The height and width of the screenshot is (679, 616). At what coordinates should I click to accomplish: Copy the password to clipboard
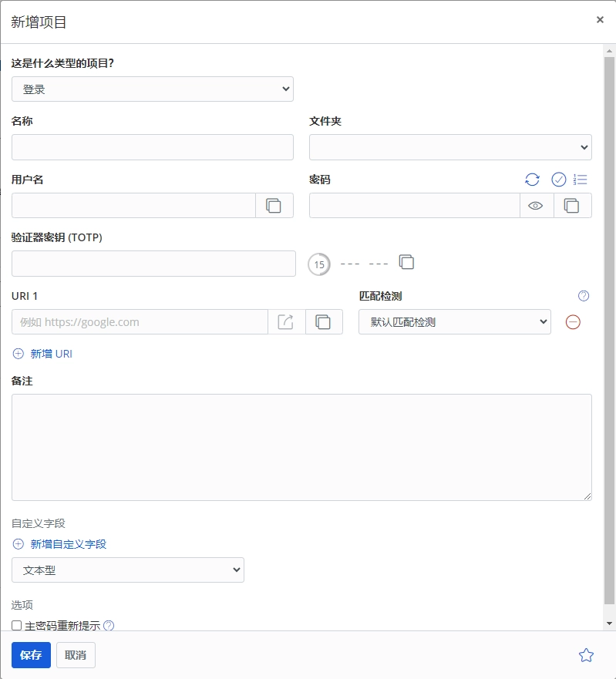[x=572, y=206]
